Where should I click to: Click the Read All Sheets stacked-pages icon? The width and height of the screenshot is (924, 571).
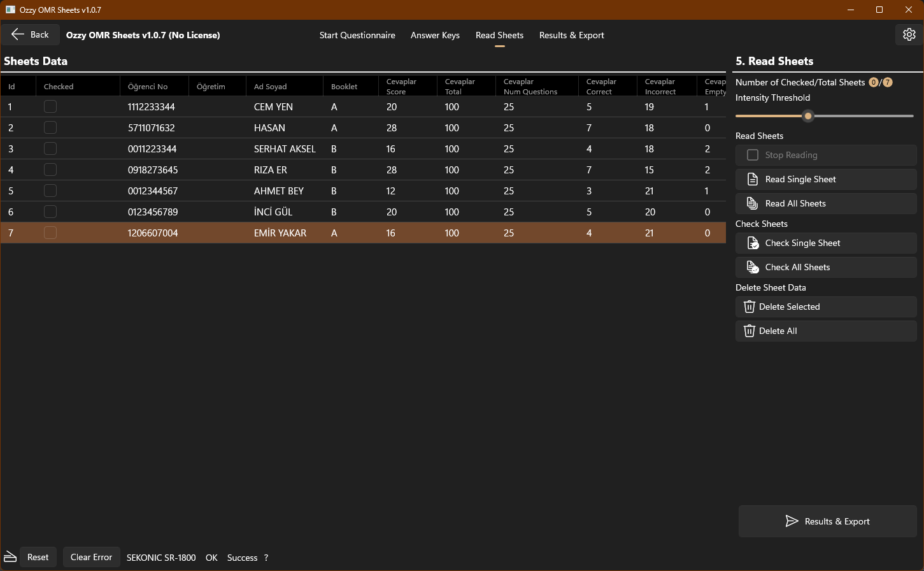point(753,203)
